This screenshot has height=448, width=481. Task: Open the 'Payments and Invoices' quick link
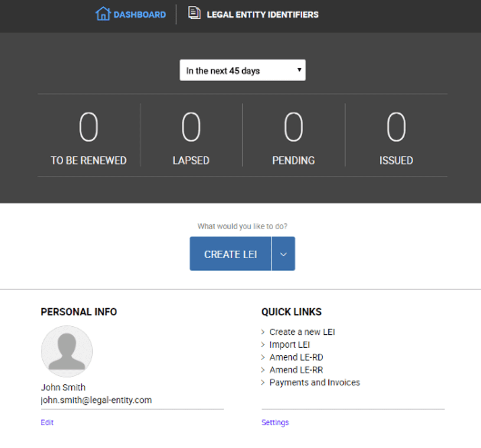coord(315,383)
